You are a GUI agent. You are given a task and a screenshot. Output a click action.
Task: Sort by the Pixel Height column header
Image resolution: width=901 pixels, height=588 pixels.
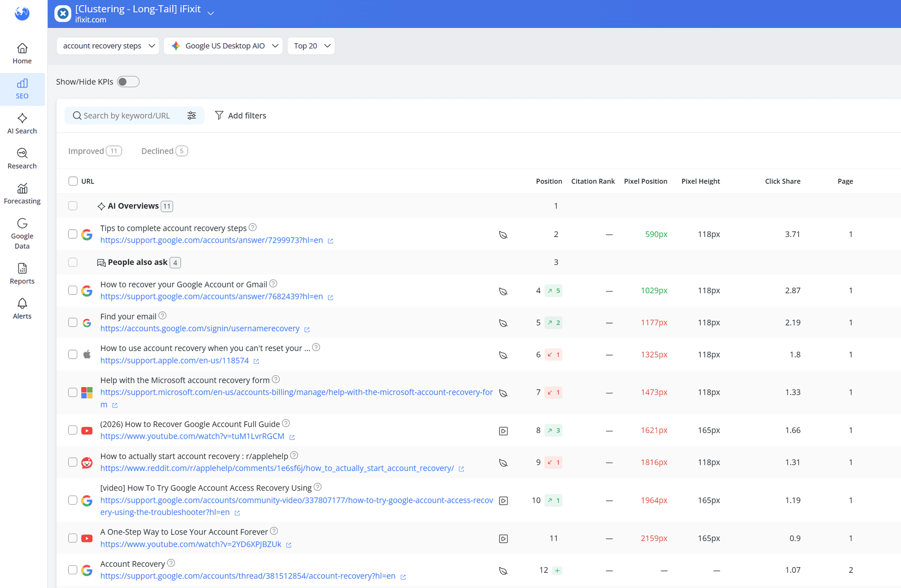[x=700, y=181]
